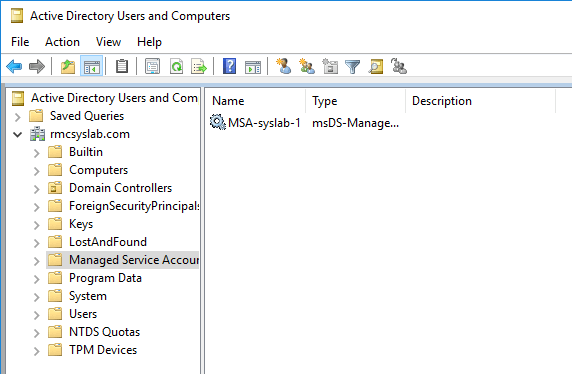Viewport: 572px width, 374px height.
Task: Click the Saved Queries folder icon
Action: tap(36, 116)
